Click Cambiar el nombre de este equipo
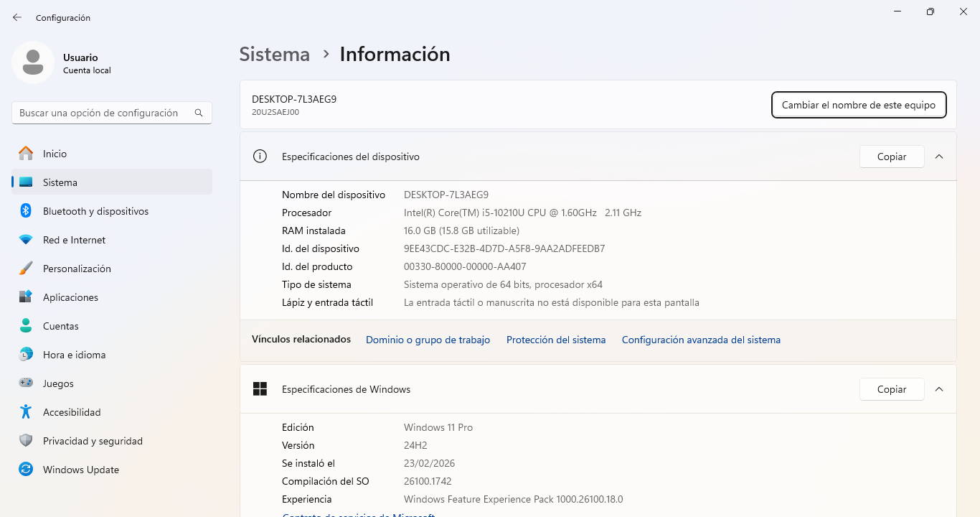Screen dimensions: 980x517 (859, 105)
